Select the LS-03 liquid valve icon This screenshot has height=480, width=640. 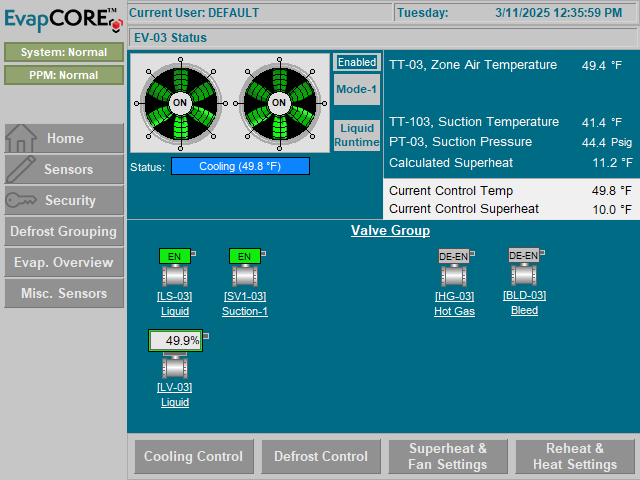(x=175, y=276)
